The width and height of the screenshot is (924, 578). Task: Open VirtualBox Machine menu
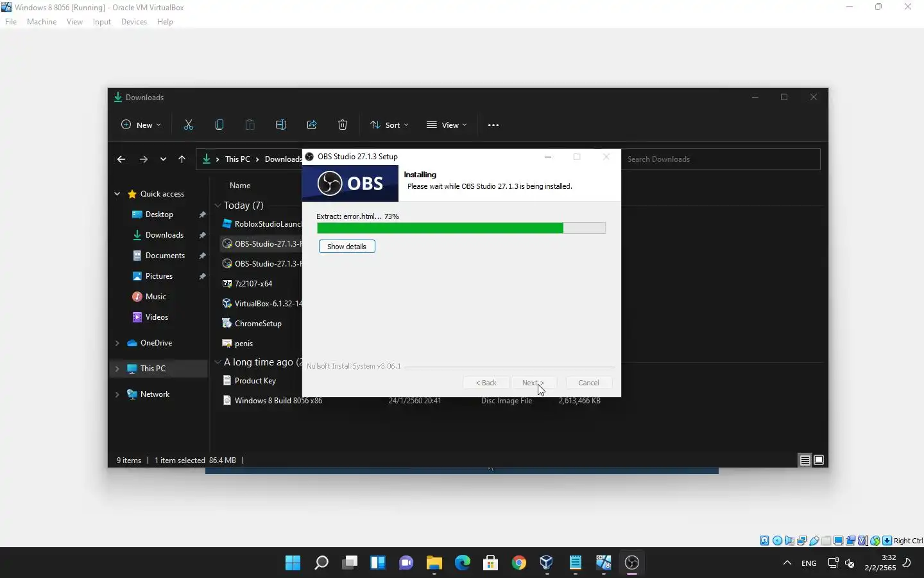coord(42,22)
